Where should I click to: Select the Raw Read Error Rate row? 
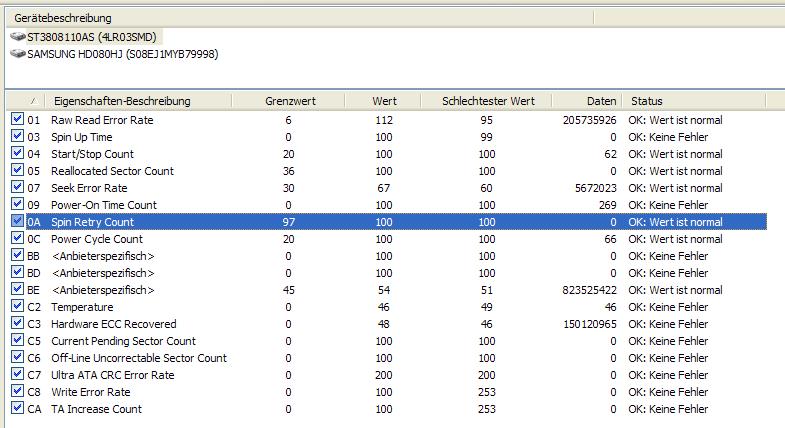point(388,120)
